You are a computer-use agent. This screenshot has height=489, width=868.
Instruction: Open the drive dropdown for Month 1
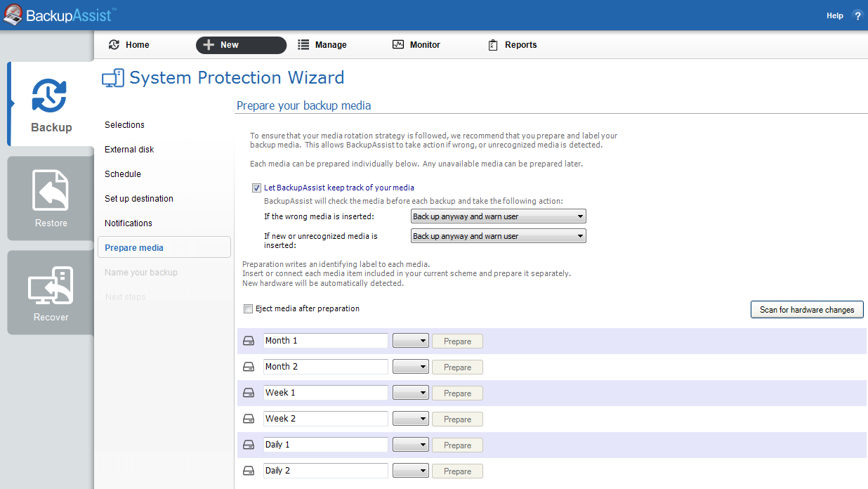(x=411, y=341)
